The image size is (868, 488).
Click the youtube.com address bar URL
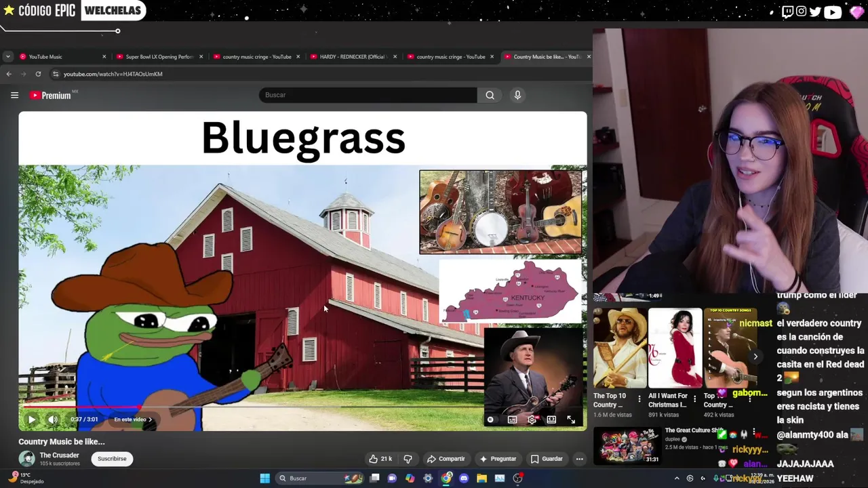pos(113,74)
